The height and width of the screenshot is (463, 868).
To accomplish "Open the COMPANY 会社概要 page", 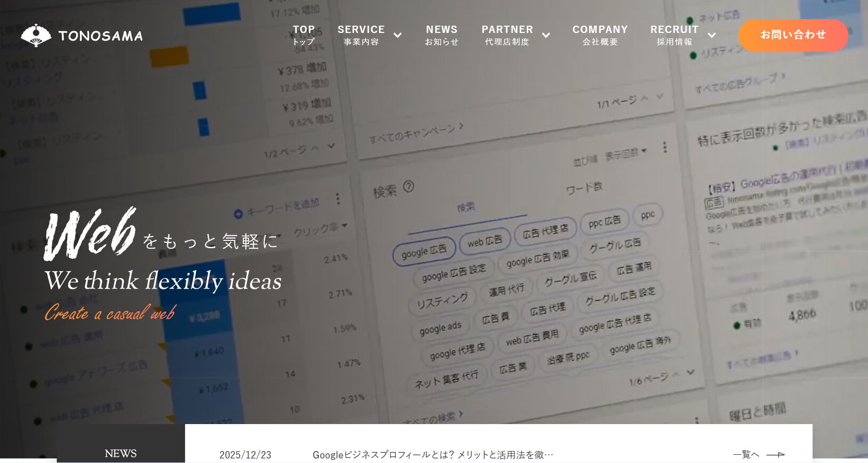I will pyautogui.click(x=600, y=35).
